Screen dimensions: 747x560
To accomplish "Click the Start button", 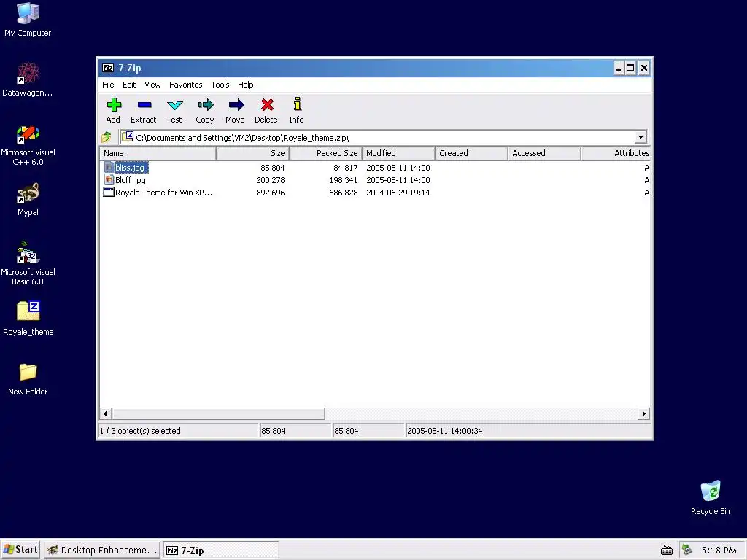I will pos(20,550).
